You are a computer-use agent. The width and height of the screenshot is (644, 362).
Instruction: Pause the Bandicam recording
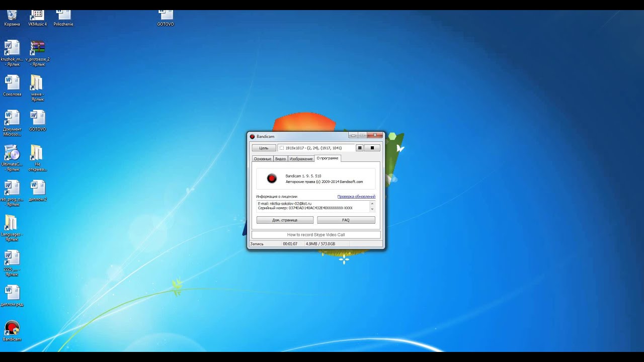tap(360, 148)
